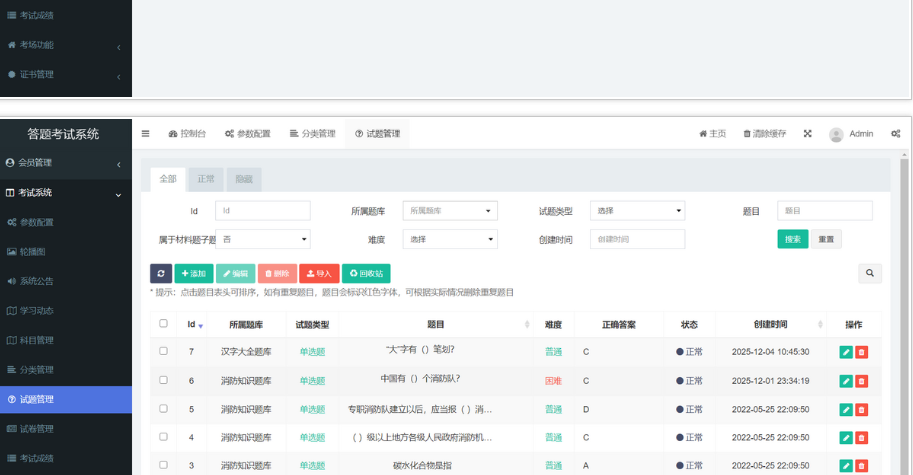Collapse the 考试系统 sidebar menu
The height and width of the screenshot is (475, 913).
coord(66,193)
